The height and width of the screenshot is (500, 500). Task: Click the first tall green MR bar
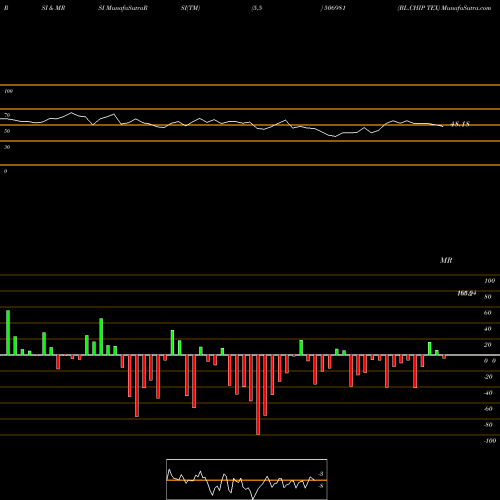pos(8,333)
